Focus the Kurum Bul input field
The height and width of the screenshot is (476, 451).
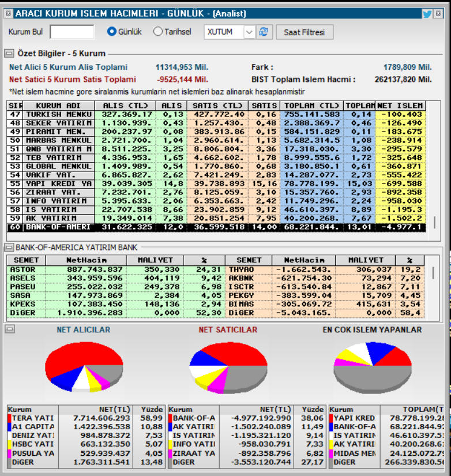pos(72,32)
